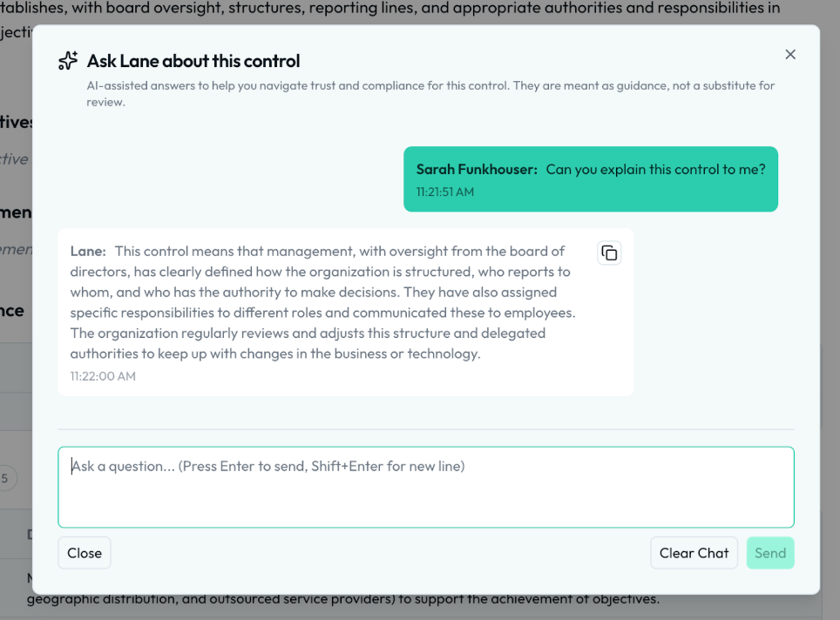
Task: Click the 11:22:00 AM timestamp
Action: click(x=103, y=376)
